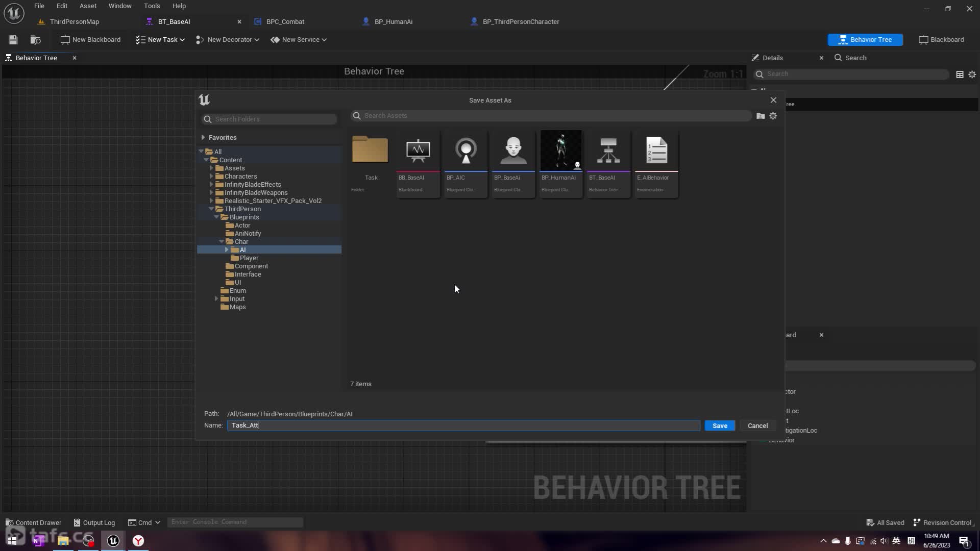Click the Save button
Screen dimensions: 980x551
[720, 425]
